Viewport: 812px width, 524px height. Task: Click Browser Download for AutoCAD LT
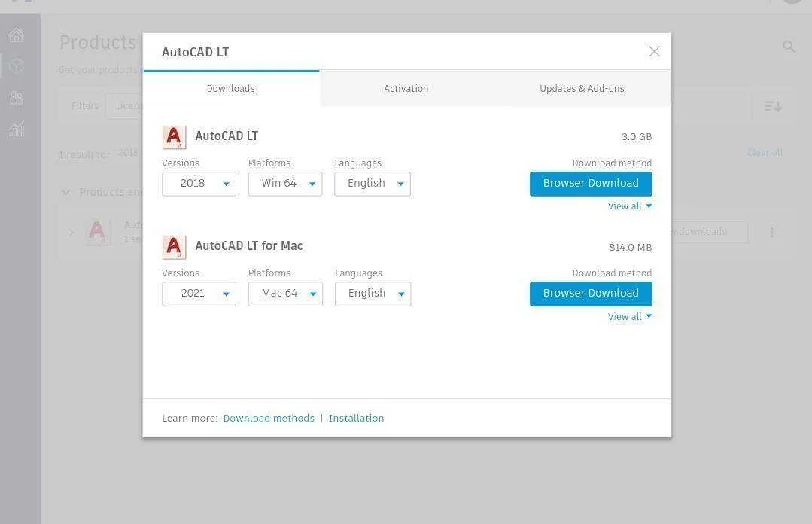coord(591,184)
